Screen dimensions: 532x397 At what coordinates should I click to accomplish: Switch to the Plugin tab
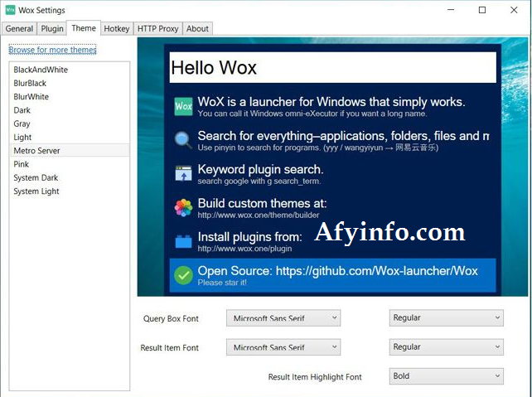click(52, 29)
